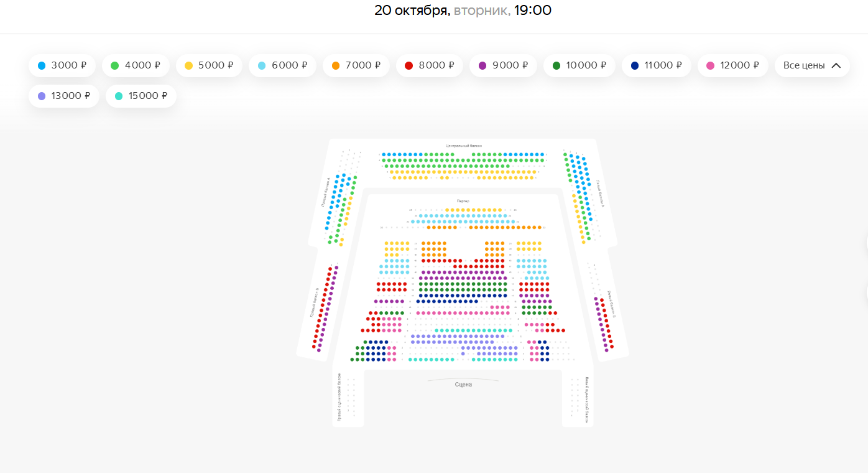The image size is (868, 473).
Task: Select the 5000 ₽ yellow price chip
Action: tap(209, 65)
